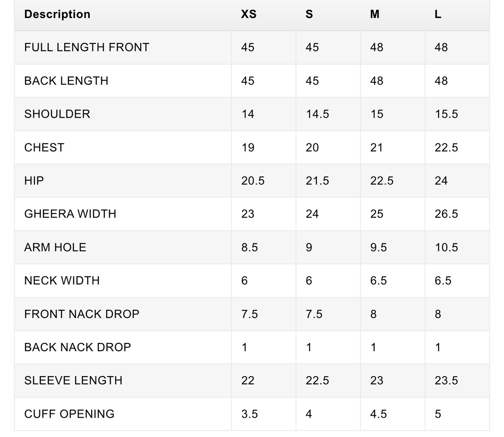
Task: Click the ARM HOLE value 8.5
Action: coord(249,247)
